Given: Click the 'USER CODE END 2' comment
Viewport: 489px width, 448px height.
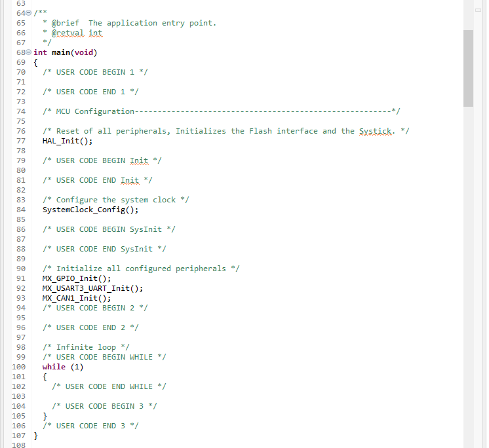Looking at the screenshot, I should point(90,327).
